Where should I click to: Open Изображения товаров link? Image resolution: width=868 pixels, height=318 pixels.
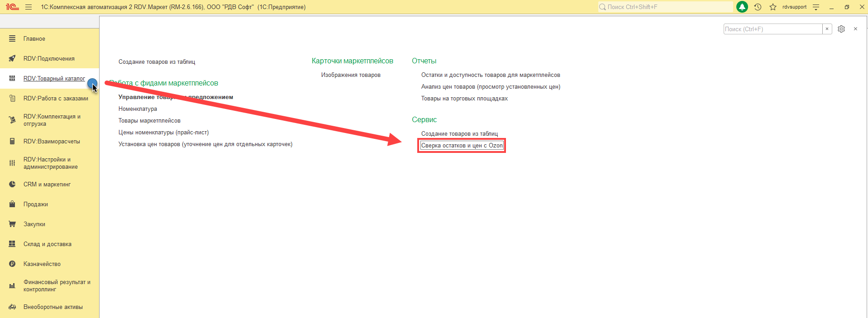pos(351,75)
